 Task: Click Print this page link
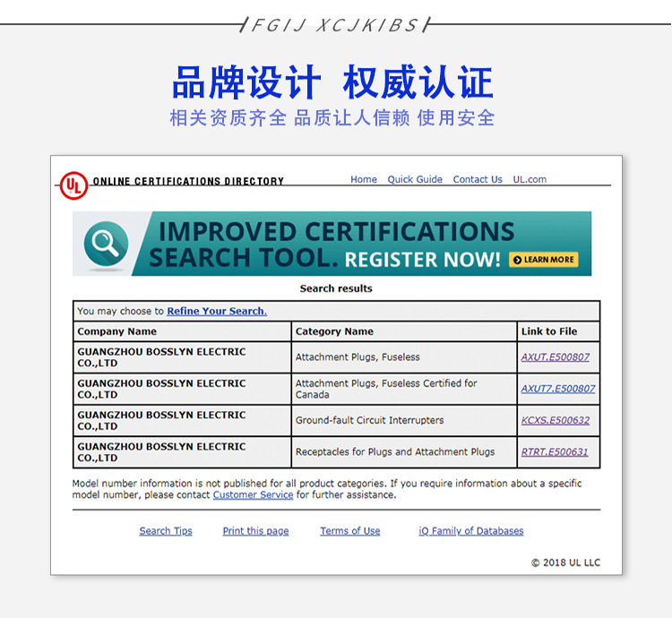(255, 530)
